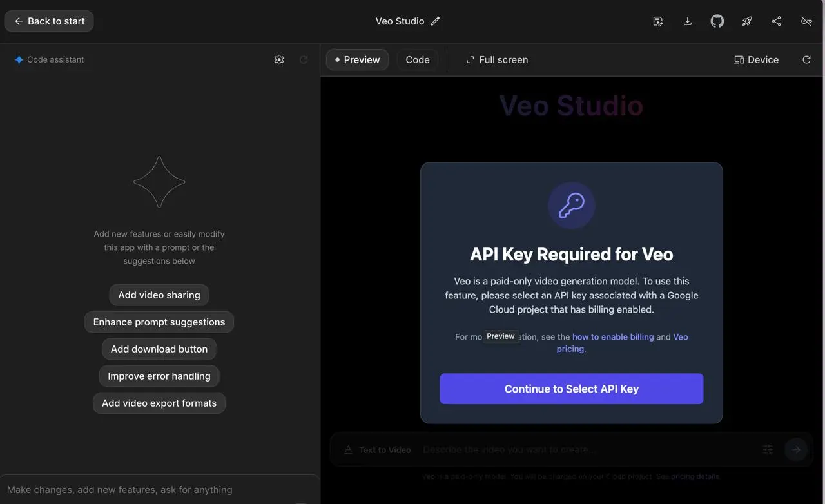825x504 pixels.
Task: Click the key icon in the dialog
Action: (571, 206)
